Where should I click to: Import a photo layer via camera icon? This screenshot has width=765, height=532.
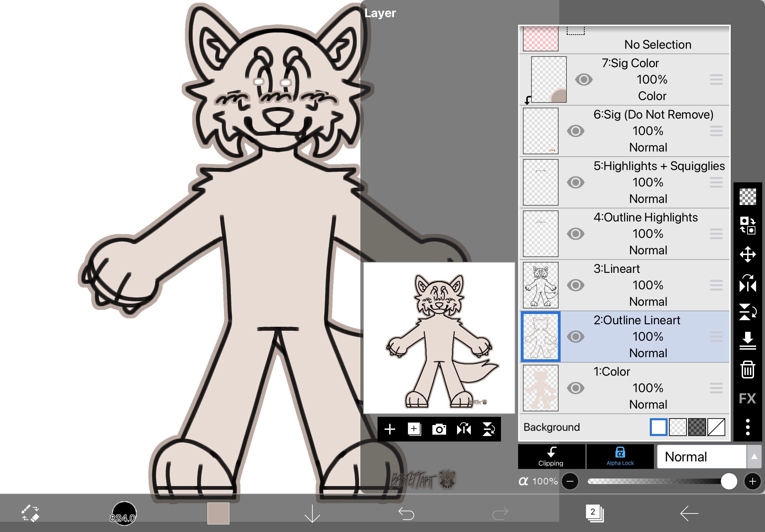pyautogui.click(x=439, y=429)
